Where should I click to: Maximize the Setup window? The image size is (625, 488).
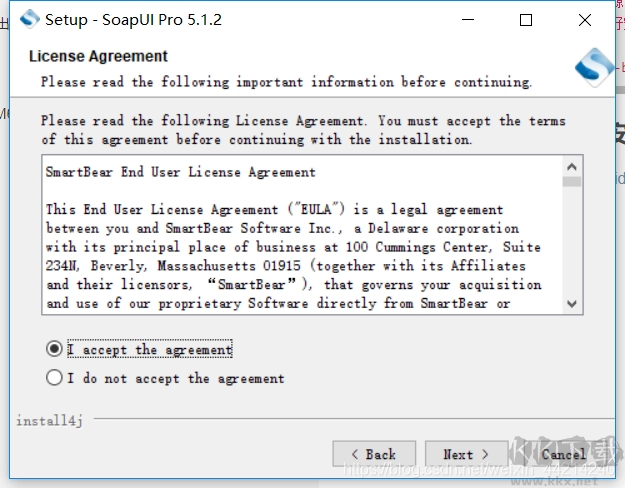[527, 19]
